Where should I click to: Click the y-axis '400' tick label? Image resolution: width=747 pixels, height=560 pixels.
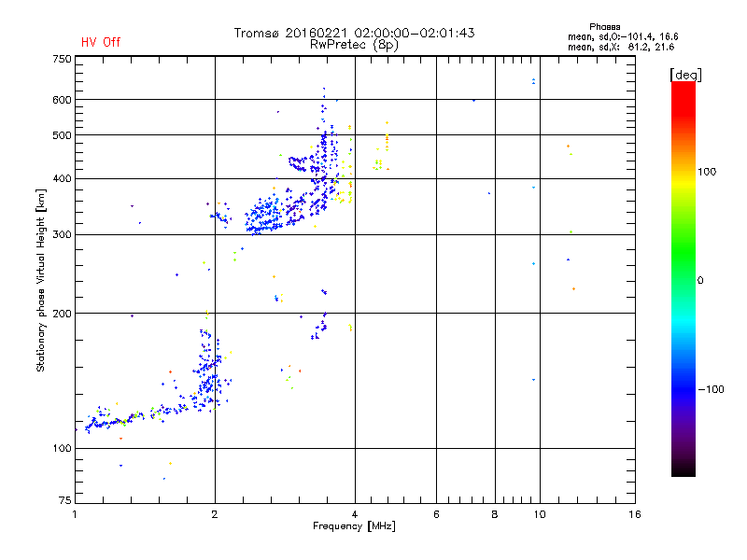pyautogui.click(x=62, y=178)
